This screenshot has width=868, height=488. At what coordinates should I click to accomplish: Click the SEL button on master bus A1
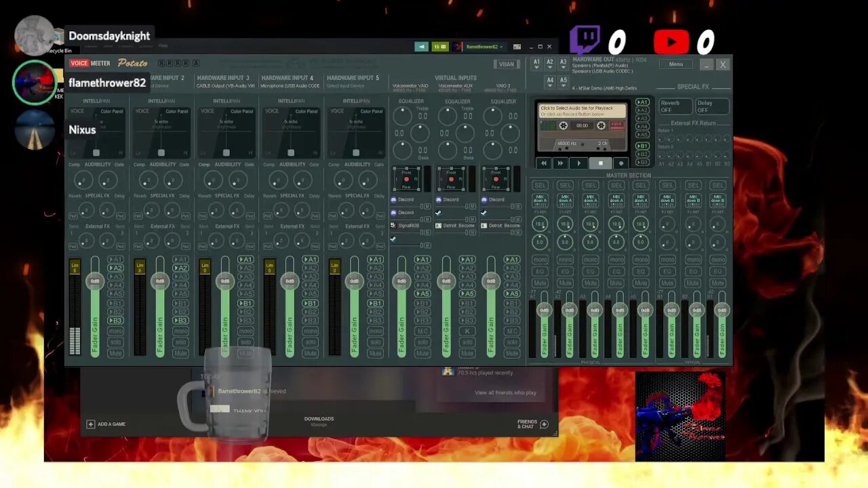540,185
